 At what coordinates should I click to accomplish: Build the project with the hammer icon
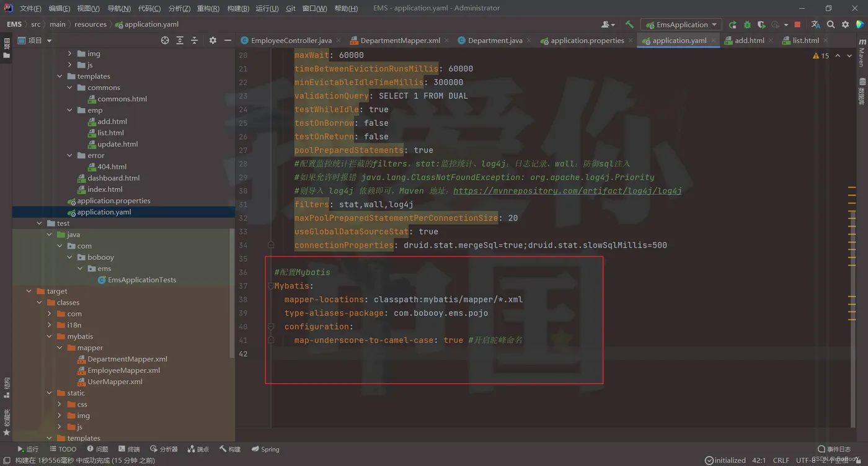629,25
